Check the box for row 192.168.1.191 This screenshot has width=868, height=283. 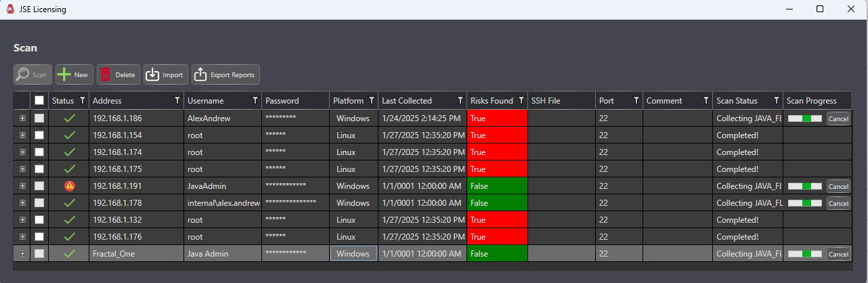click(39, 186)
